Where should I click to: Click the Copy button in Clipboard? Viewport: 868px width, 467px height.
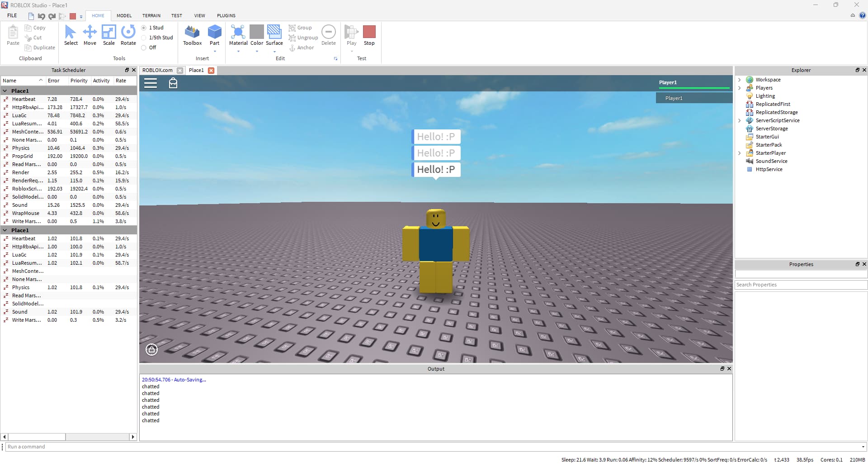coord(35,28)
